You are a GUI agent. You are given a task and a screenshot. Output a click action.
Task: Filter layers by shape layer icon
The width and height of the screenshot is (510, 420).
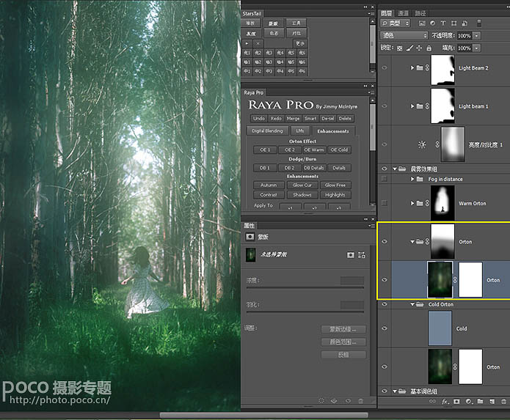(453, 23)
